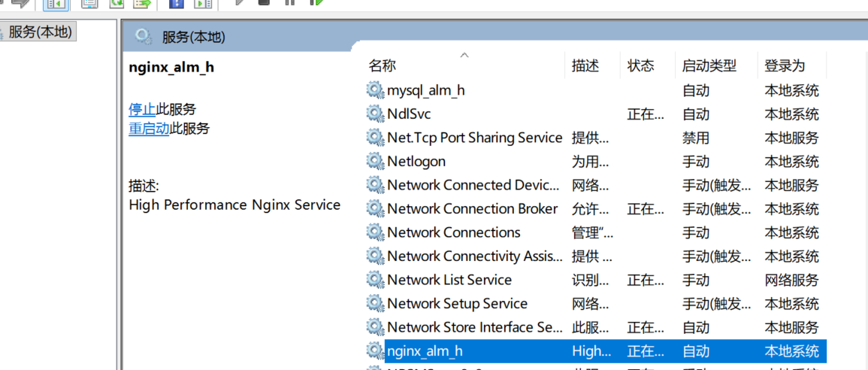Select the highlighted nginx_alm_h service row
The image size is (868, 370).
click(x=596, y=350)
